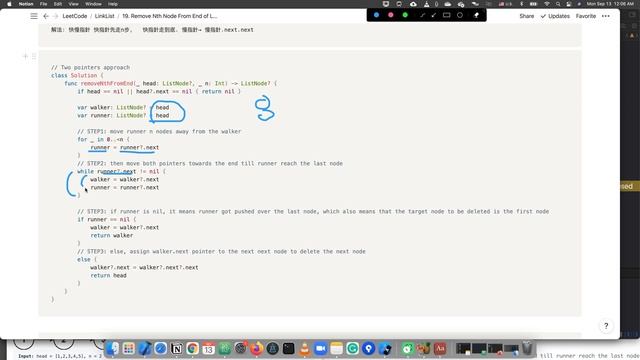This screenshot has width=640, height=360.
Task: Open the Apple menu
Action: 9,4
